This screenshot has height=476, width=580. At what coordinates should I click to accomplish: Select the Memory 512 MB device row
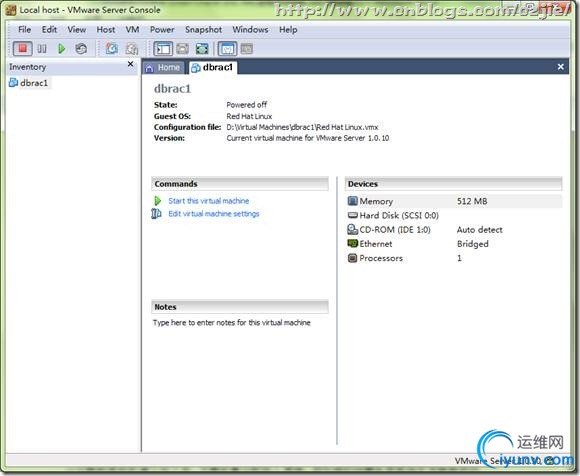454,201
